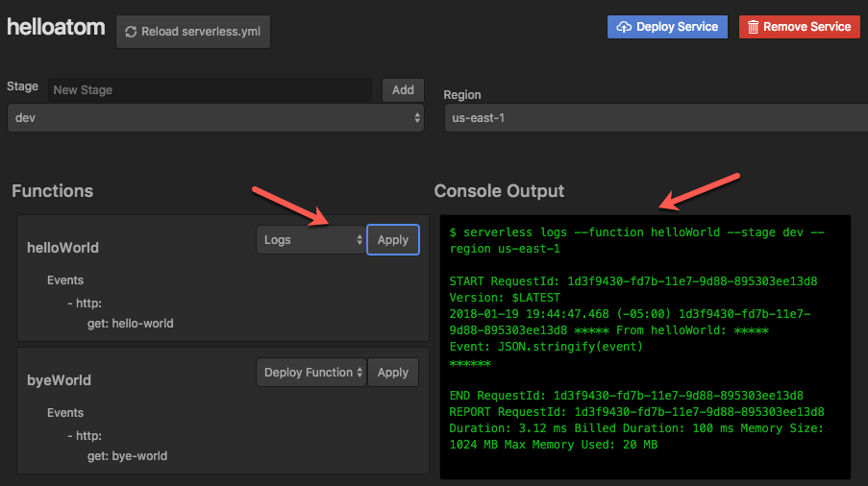This screenshot has height=486, width=868.
Task: Click the cloud upload icon on Deploy Service
Action: coord(624,27)
